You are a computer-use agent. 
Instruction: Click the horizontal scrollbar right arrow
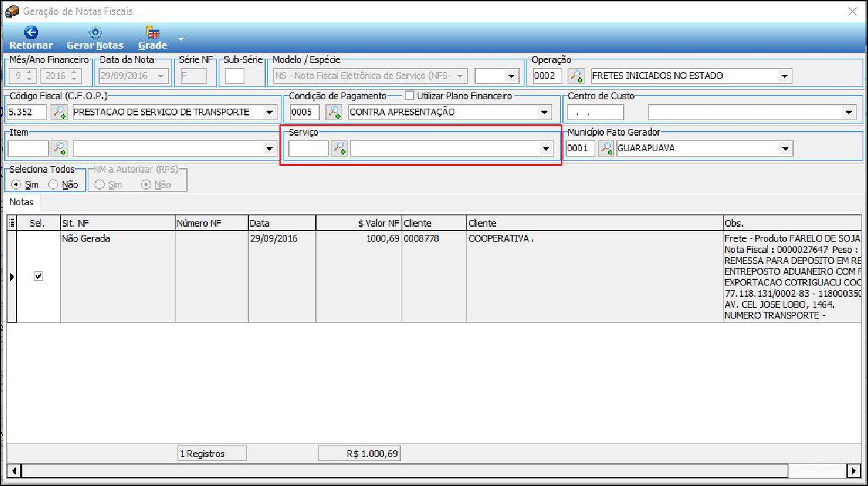point(855,470)
